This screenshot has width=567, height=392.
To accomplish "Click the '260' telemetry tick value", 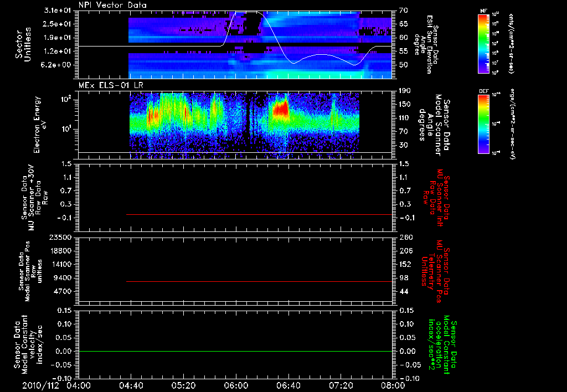I will click(x=406, y=238).
